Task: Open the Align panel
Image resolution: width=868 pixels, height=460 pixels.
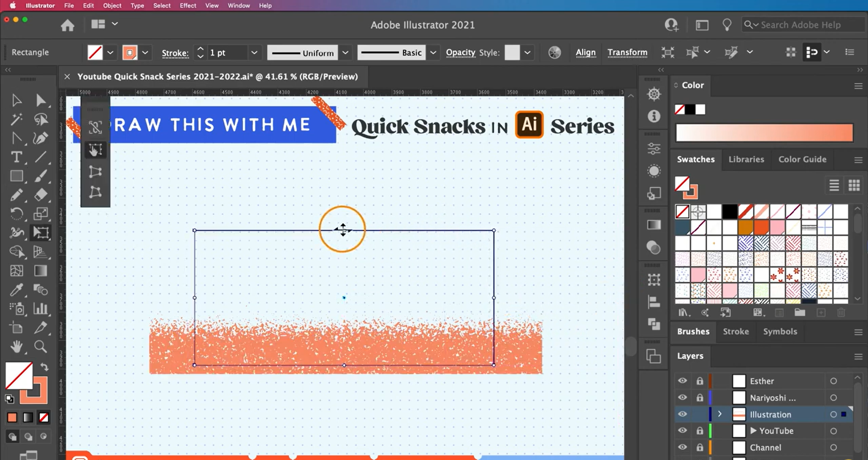Action: pos(586,52)
